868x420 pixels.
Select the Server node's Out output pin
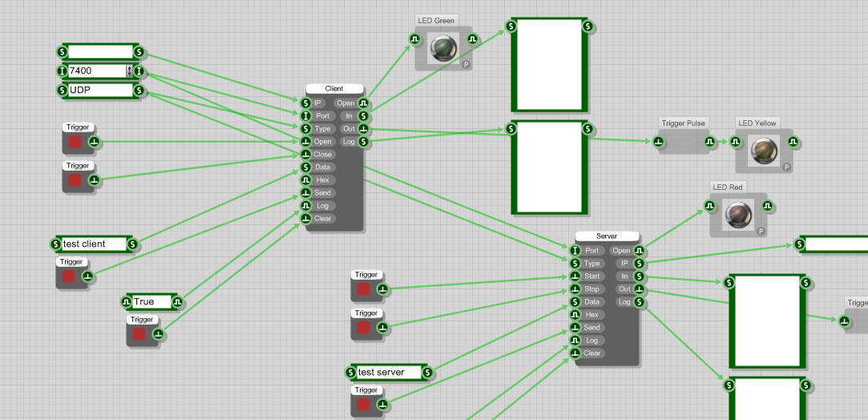(x=639, y=289)
